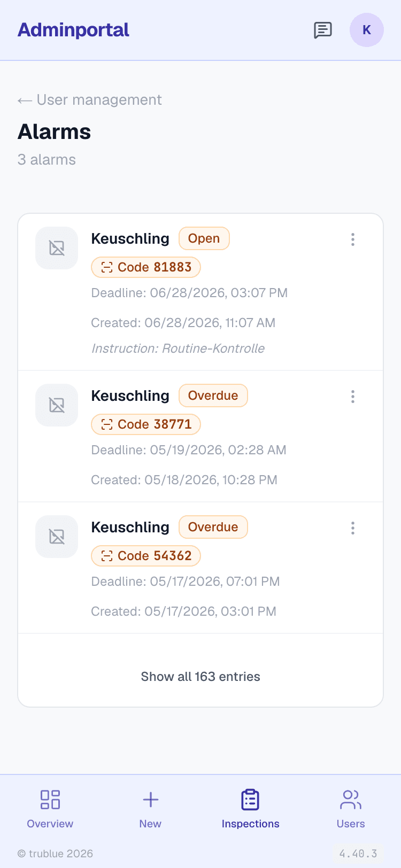Viewport: 401px width, 868px height.
Task: Click the Overview grid icon
Action: click(x=50, y=800)
